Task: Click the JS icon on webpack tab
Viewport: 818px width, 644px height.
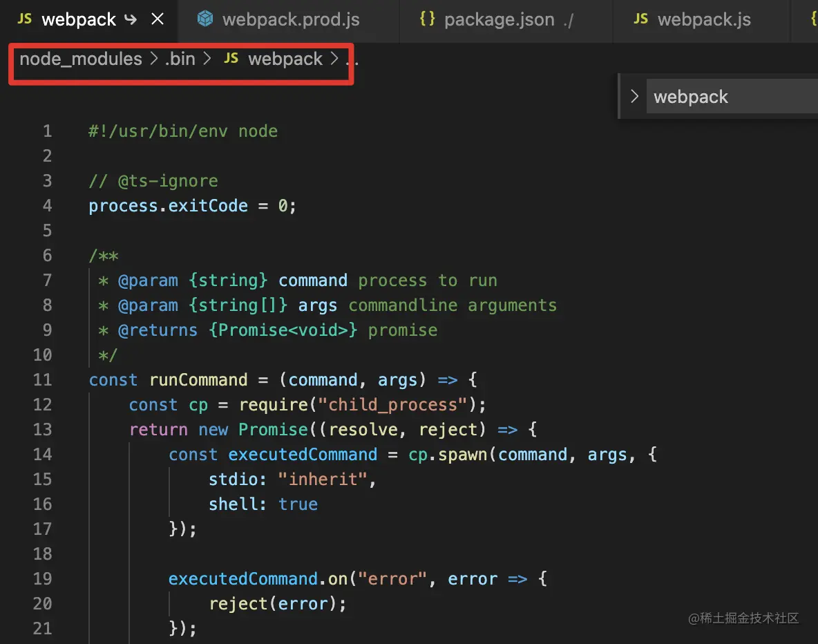Action: tap(24, 19)
